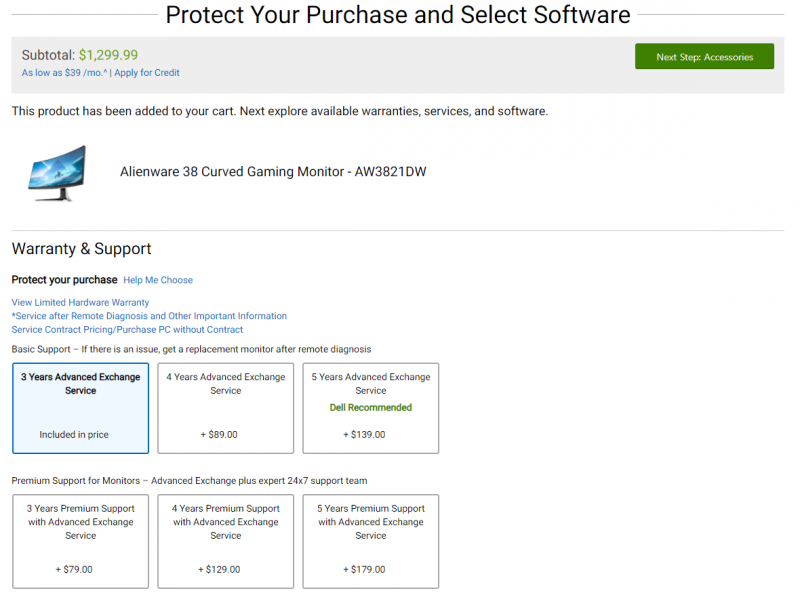This screenshot has width=800, height=595.
Task: Open Service Contract Pricing/Purchase PC without Contract
Action: tap(127, 330)
